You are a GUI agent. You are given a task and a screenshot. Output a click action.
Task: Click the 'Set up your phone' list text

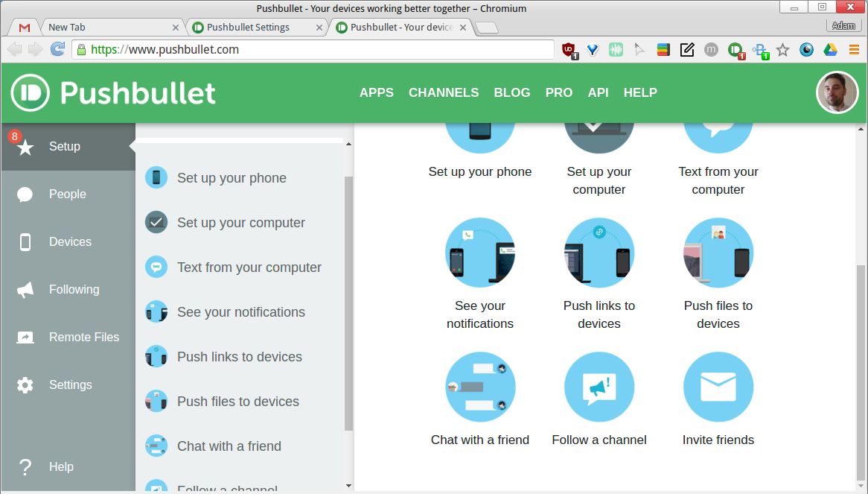click(x=232, y=178)
